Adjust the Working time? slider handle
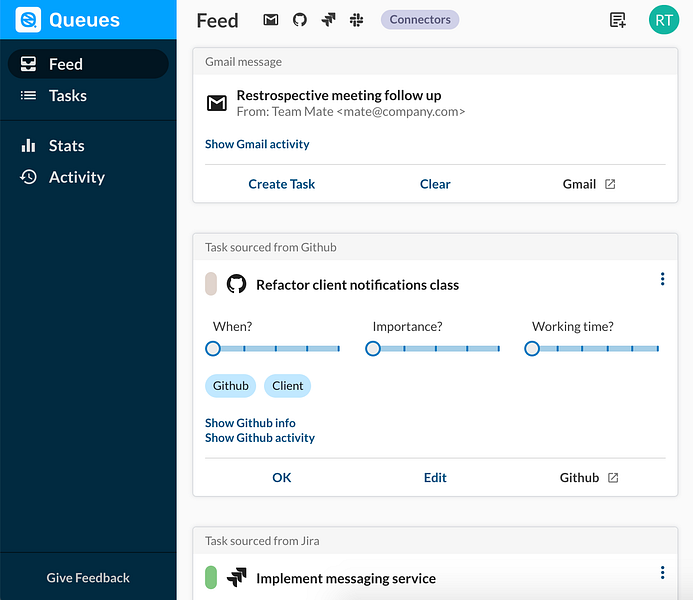Image resolution: width=693 pixels, height=600 pixels. point(532,349)
